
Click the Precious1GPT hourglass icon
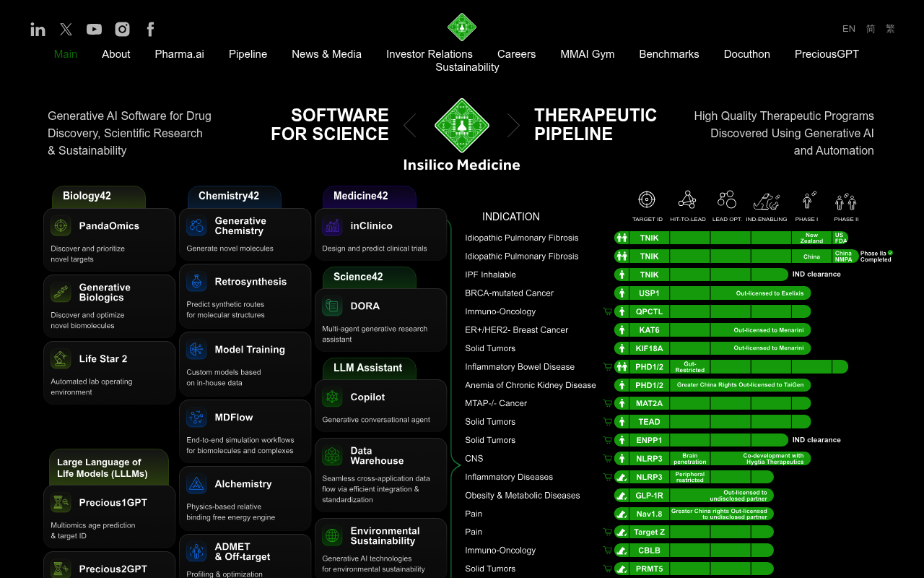point(61,503)
